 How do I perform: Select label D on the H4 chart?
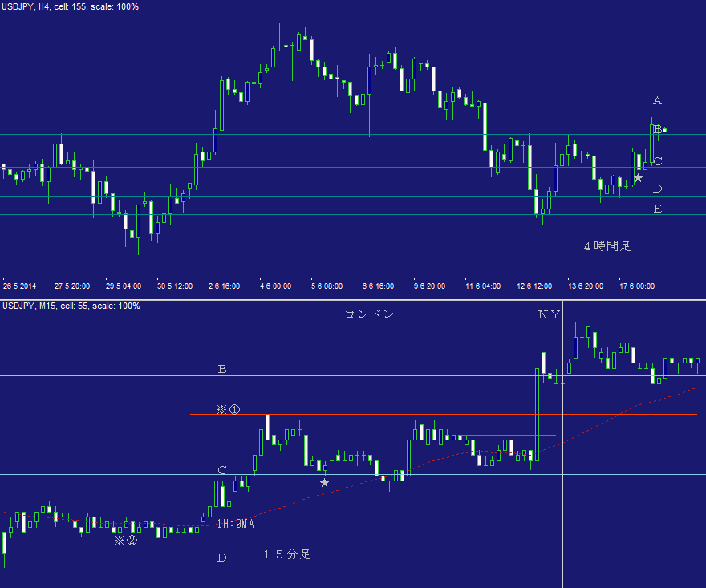[657, 189]
